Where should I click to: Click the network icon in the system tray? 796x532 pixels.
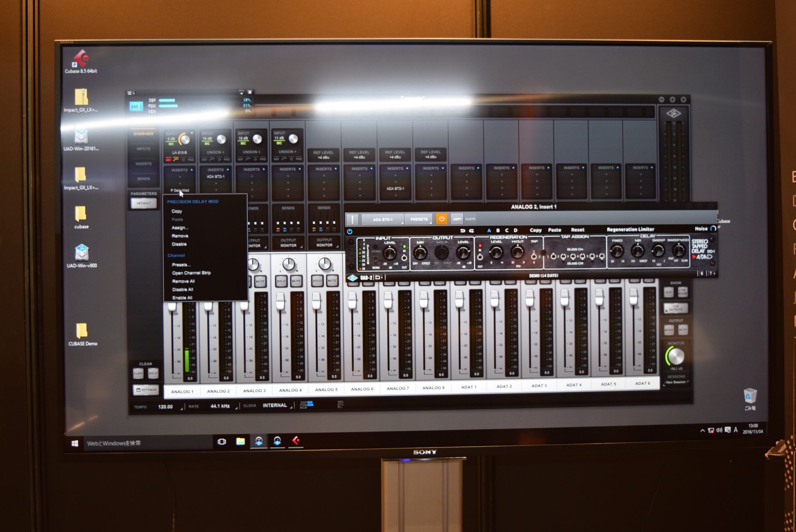pos(711,431)
